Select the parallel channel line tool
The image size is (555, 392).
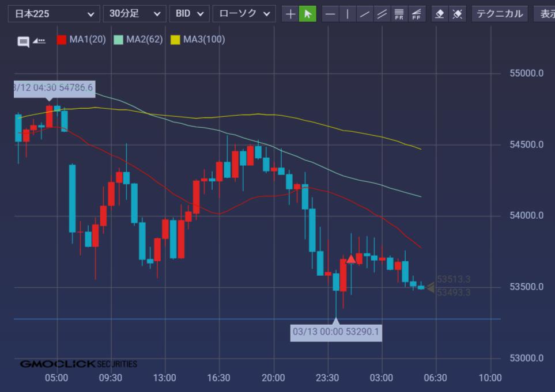(x=382, y=14)
